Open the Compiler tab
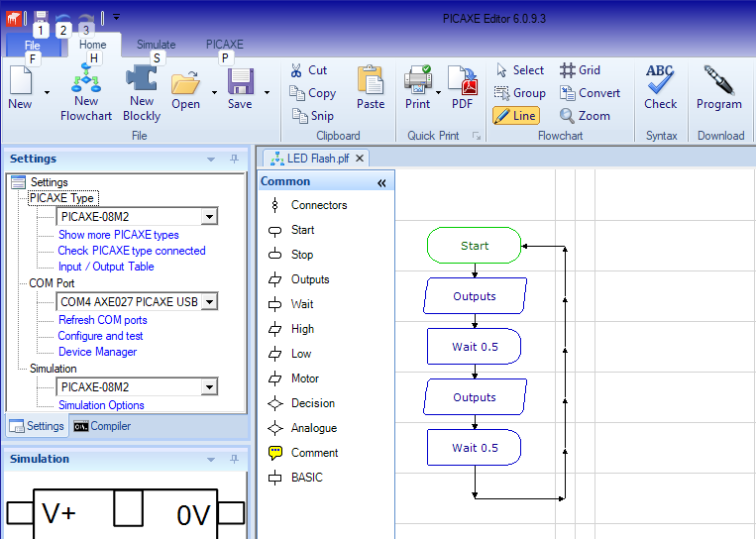The height and width of the screenshot is (539, 756). [x=101, y=426]
